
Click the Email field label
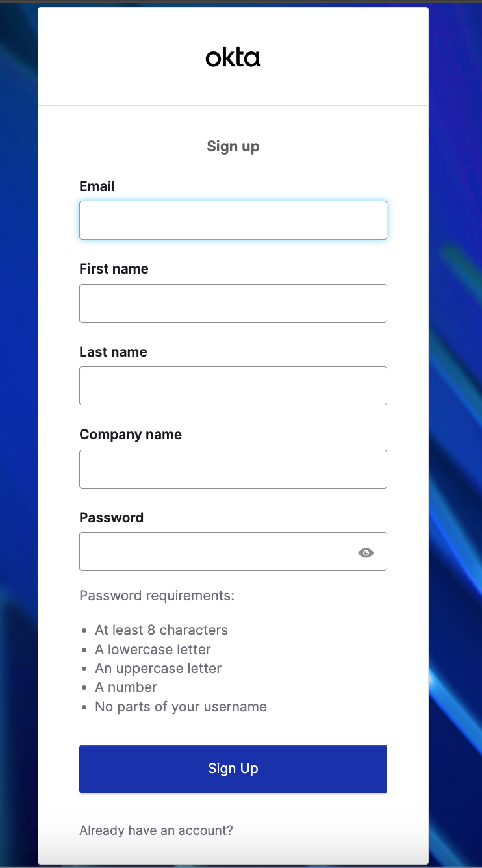tap(97, 186)
